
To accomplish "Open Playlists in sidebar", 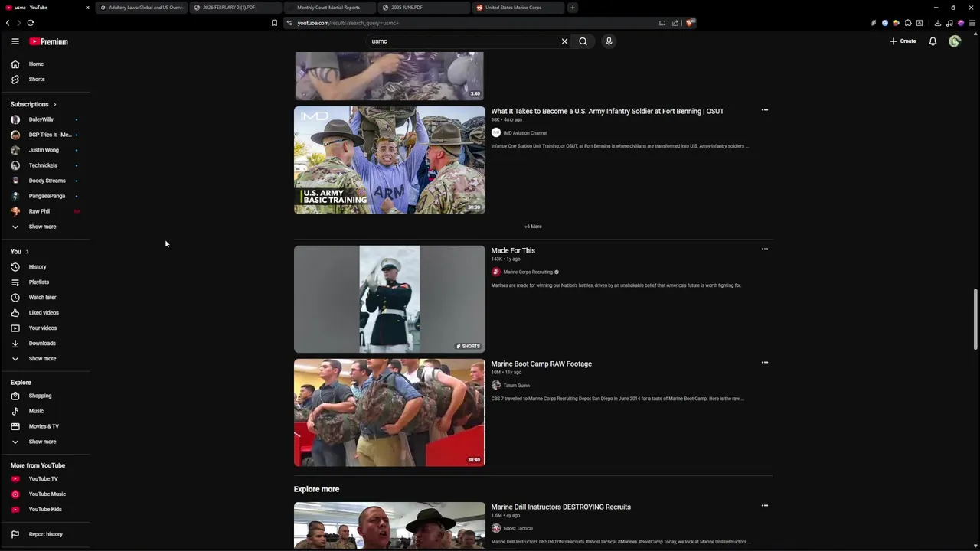I will 38,282.
